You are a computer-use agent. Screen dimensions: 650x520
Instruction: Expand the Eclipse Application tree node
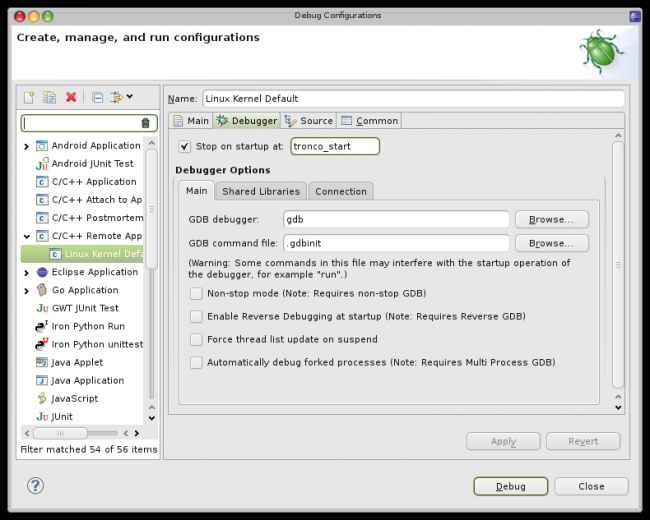pyautogui.click(x=27, y=273)
